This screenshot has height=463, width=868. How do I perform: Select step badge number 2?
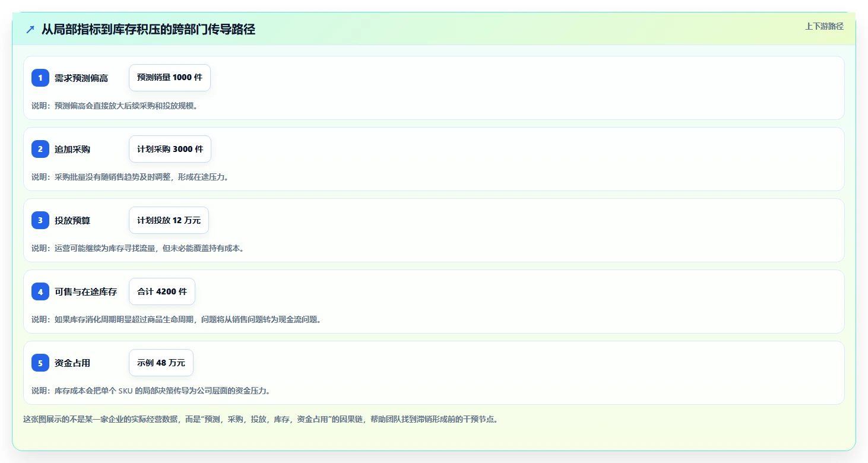(x=40, y=149)
